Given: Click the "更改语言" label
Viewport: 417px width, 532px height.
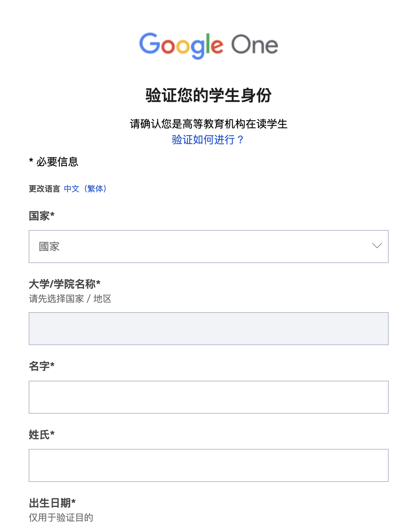Looking at the screenshot, I should click(x=45, y=189).
